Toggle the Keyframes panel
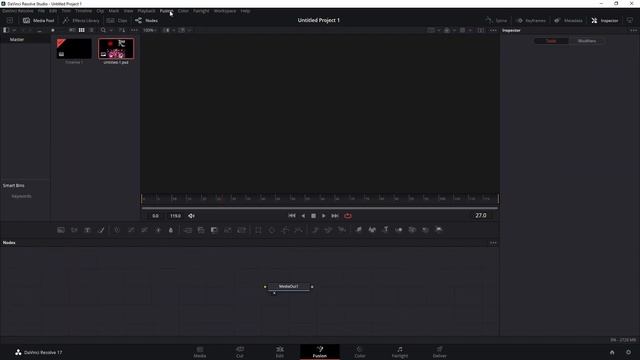Screen dimensions: 640x360 coord(531,20)
